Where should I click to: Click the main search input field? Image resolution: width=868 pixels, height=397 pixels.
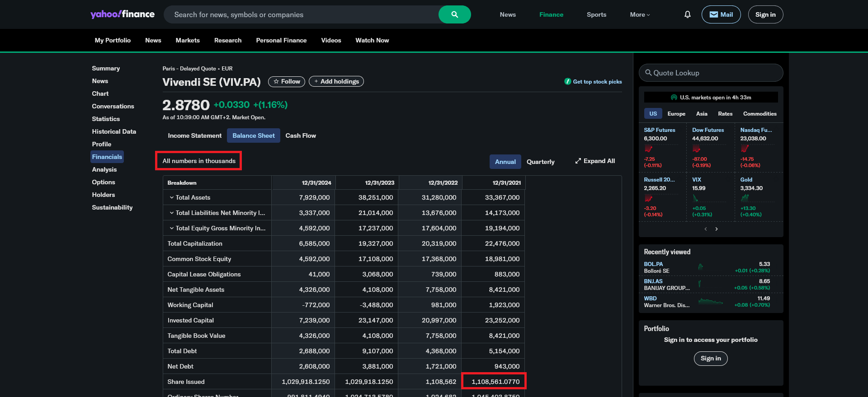click(x=301, y=14)
